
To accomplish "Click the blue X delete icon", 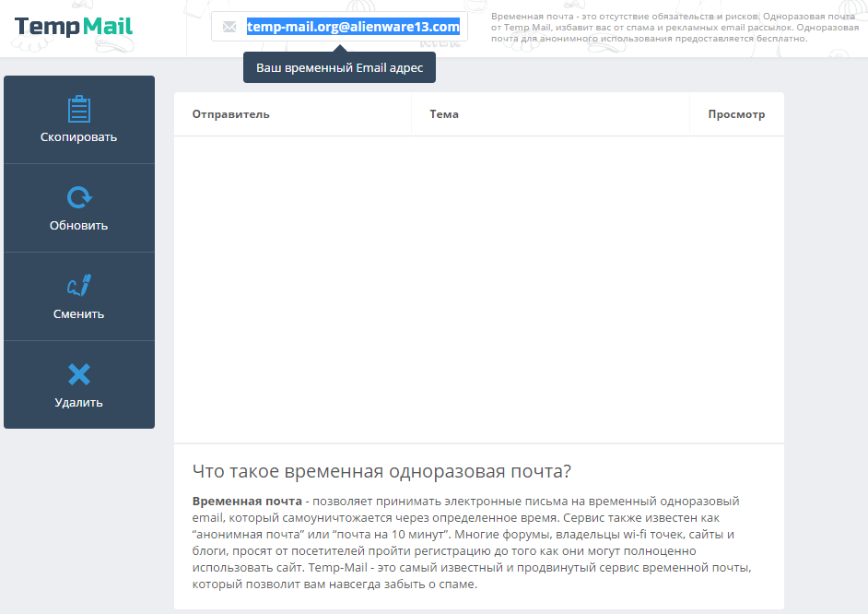I will pyautogui.click(x=79, y=374).
